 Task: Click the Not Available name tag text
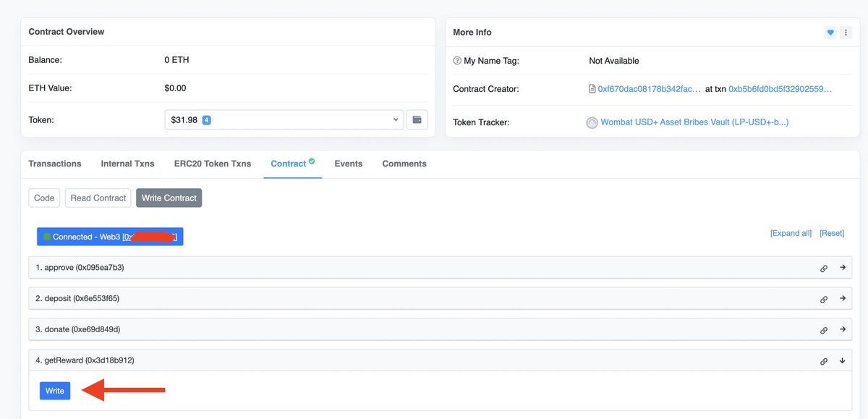[x=614, y=61]
